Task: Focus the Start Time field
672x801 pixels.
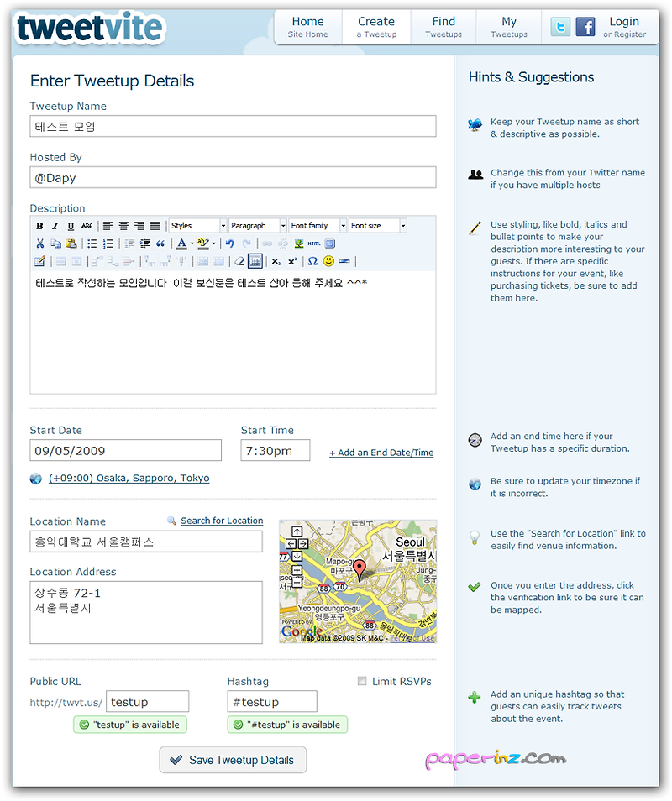Action: 276,451
